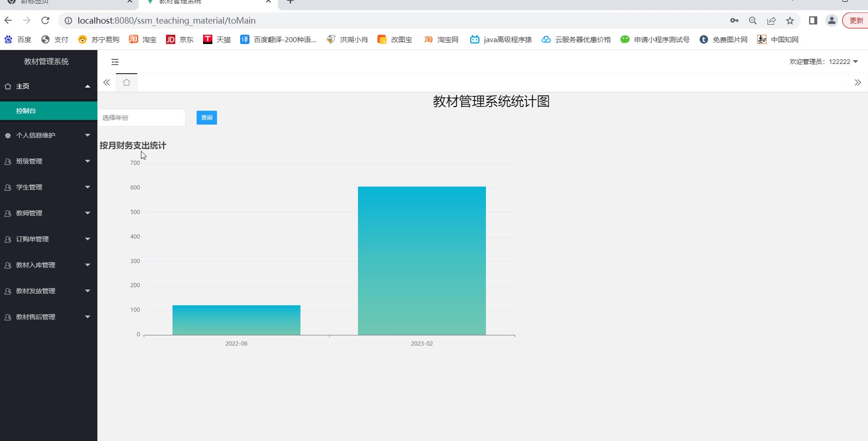The height and width of the screenshot is (441, 868).
Task: Click the right double-chevron tab icon
Action: point(857,82)
